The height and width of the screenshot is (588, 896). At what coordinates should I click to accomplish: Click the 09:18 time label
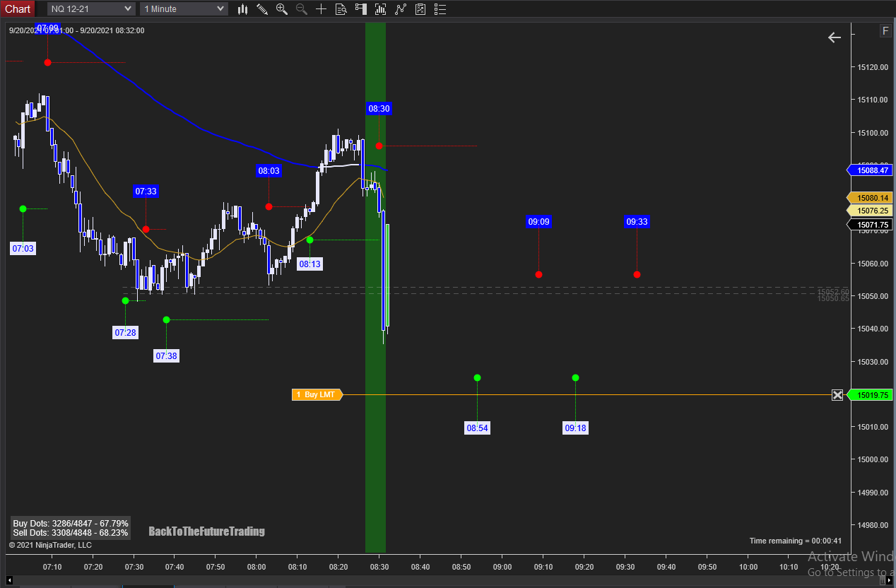[x=575, y=428]
